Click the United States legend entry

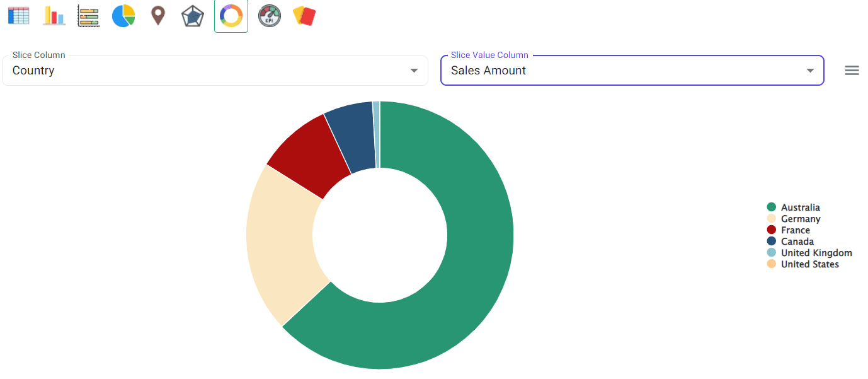click(809, 264)
